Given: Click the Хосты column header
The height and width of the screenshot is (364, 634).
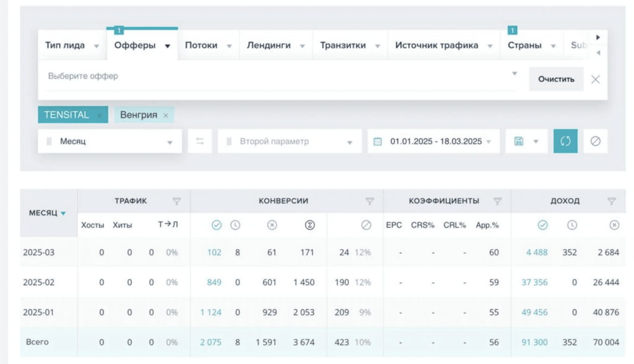Looking at the screenshot, I should [x=93, y=225].
